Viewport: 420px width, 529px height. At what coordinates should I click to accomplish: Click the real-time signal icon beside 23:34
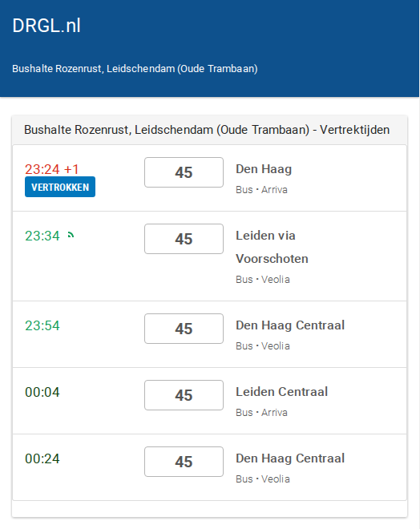(x=71, y=235)
